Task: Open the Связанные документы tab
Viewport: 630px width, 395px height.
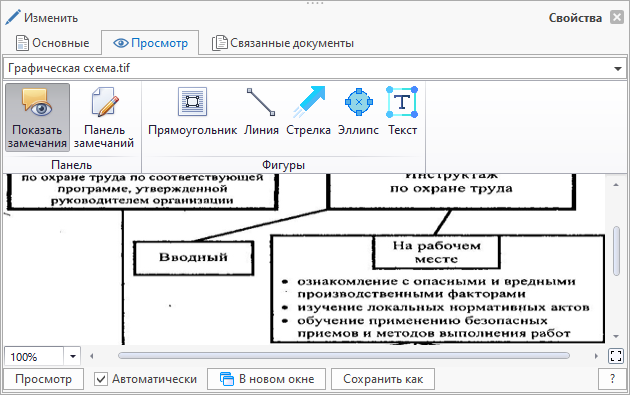Action: coord(283,43)
